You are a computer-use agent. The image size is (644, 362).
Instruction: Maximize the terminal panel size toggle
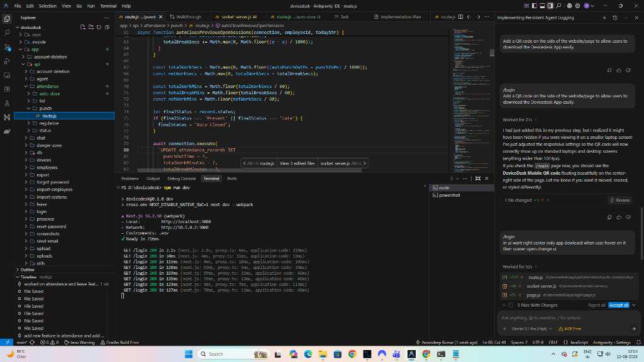478,178
